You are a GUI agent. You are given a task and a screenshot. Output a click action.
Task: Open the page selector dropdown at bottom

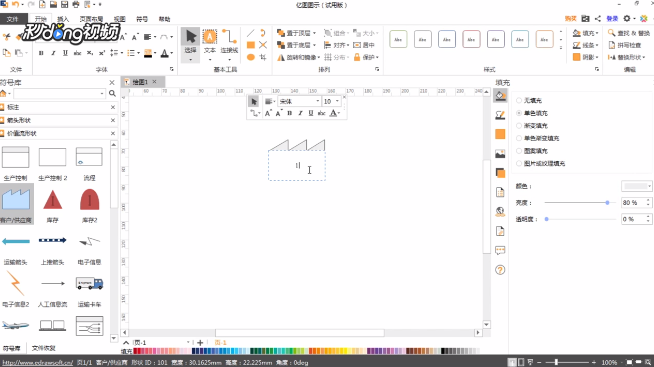coord(188,342)
